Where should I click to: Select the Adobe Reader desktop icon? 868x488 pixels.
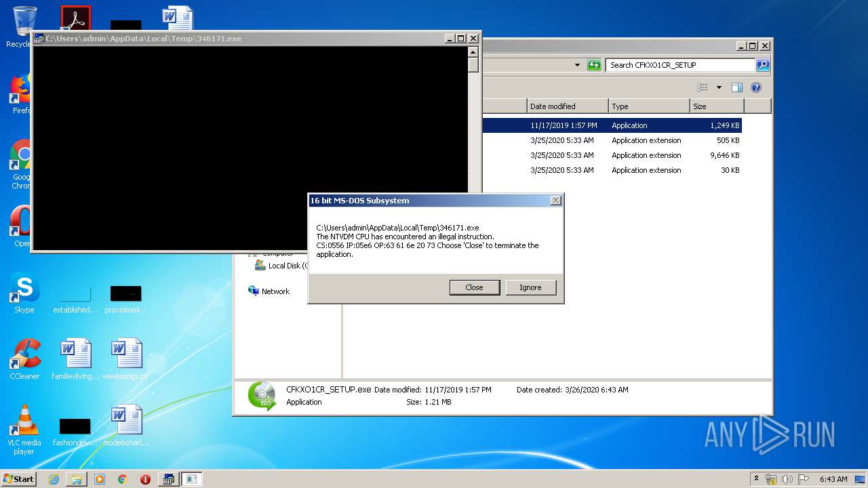point(75,18)
